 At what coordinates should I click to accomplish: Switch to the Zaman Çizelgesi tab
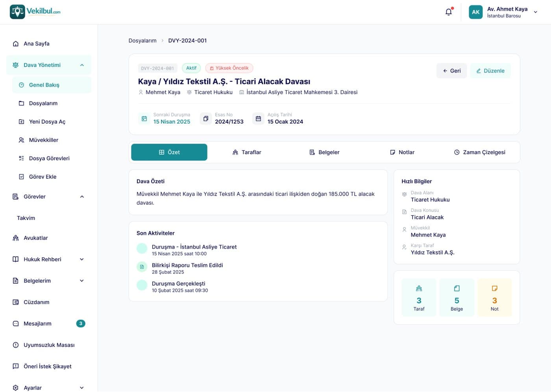coord(479,152)
